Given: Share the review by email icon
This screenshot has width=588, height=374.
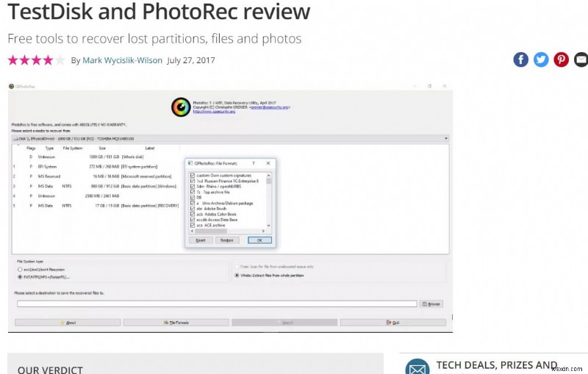Looking at the screenshot, I should pos(581,60).
